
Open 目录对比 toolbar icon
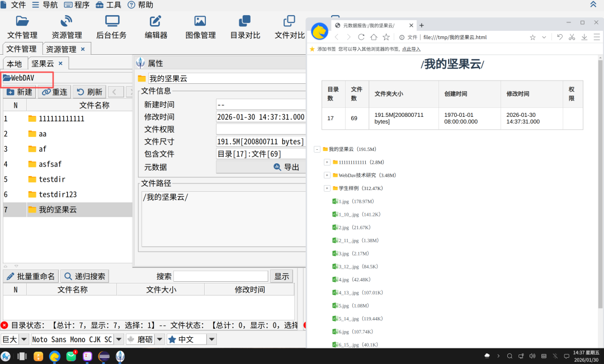click(x=245, y=28)
